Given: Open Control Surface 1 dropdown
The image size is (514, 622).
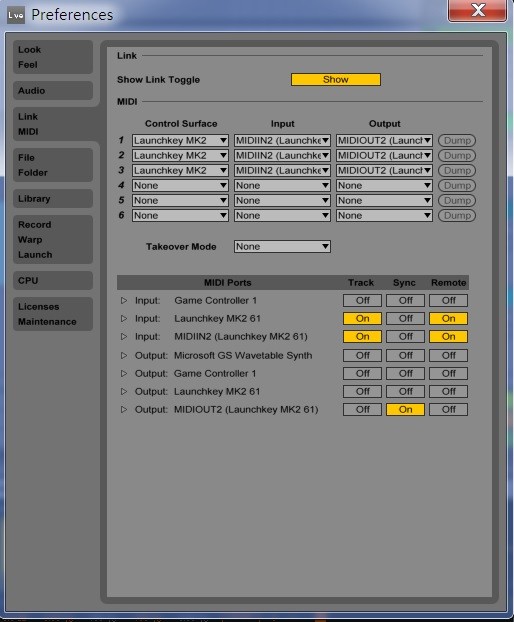Looking at the screenshot, I should pyautogui.click(x=180, y=140).
